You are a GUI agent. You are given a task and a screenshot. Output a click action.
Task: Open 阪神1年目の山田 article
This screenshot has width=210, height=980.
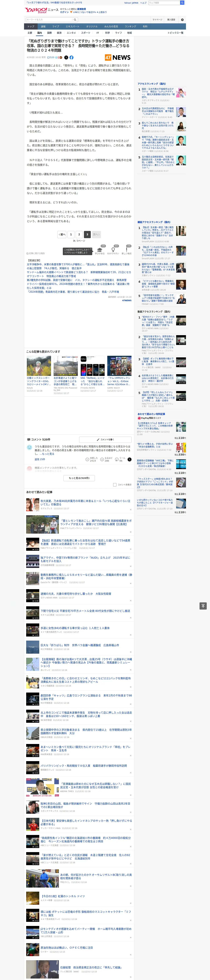coord(85,805)
